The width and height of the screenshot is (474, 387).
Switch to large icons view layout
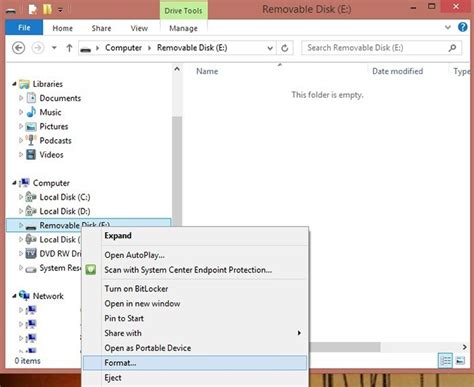460,360
